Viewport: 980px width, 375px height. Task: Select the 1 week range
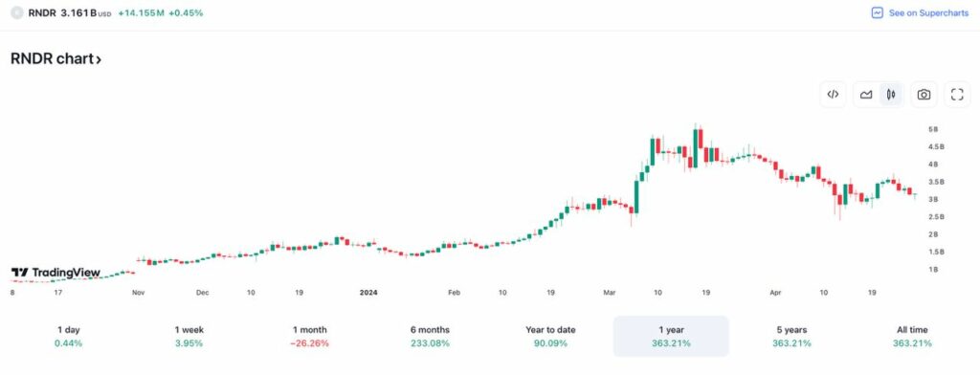coord(189,336)
